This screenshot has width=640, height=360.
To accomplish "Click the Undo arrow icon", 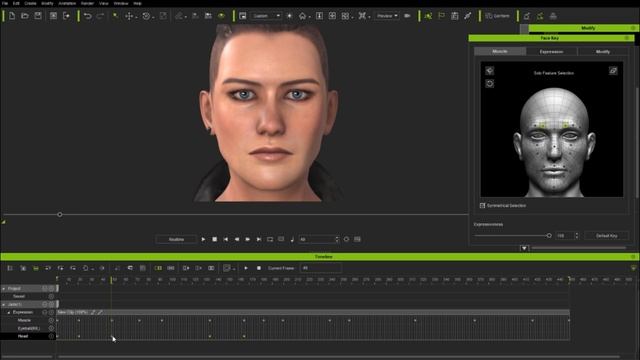I will pyautogui.click(x=87, y=16).
